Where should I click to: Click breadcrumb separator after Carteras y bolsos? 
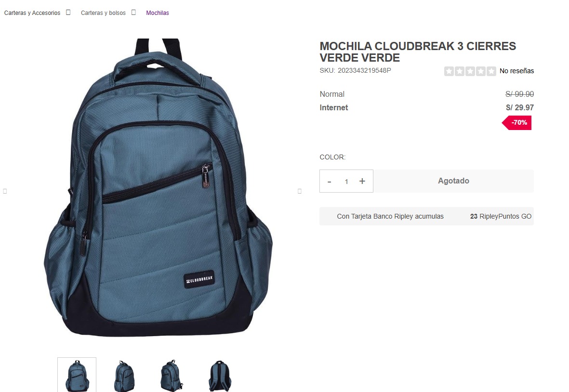[x=133, y=13]
